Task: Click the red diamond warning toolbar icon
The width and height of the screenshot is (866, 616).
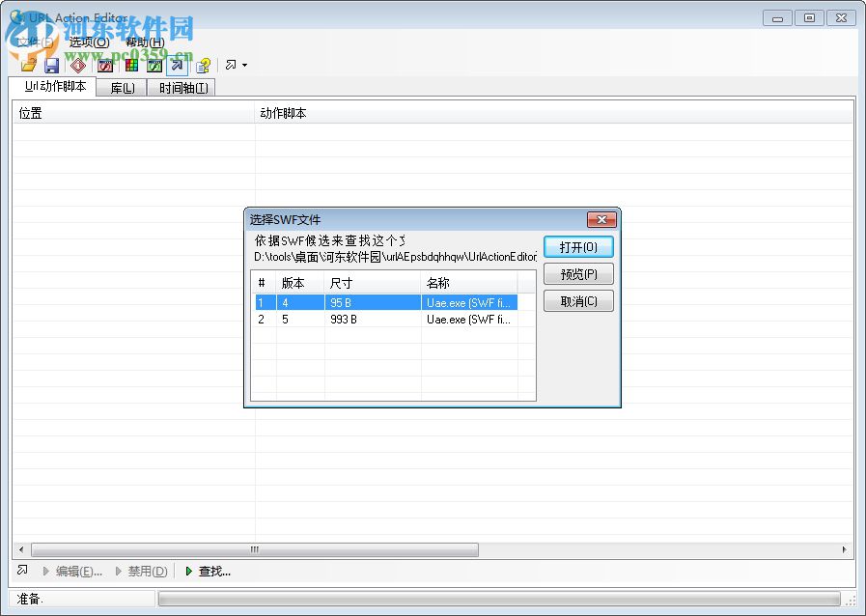Action: click(x=77, y=65)
